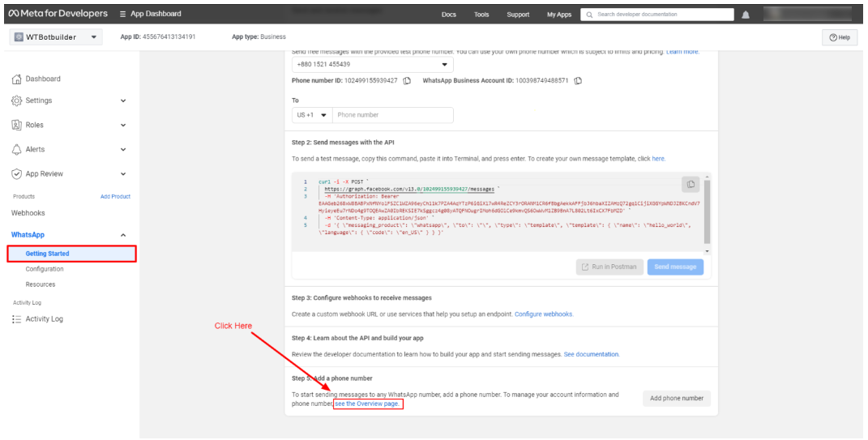Open the WTBotbuilder app selector dropdown

point(56,37)
